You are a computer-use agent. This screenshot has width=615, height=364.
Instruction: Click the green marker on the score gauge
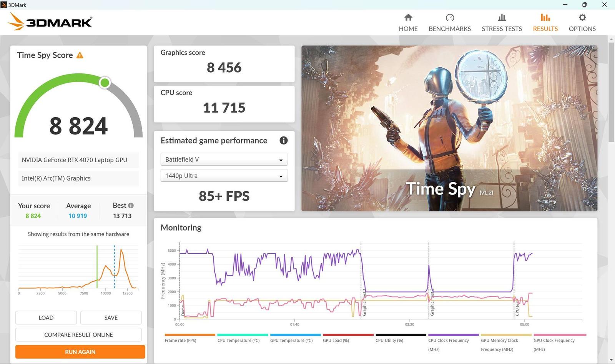tap(105, 82)
